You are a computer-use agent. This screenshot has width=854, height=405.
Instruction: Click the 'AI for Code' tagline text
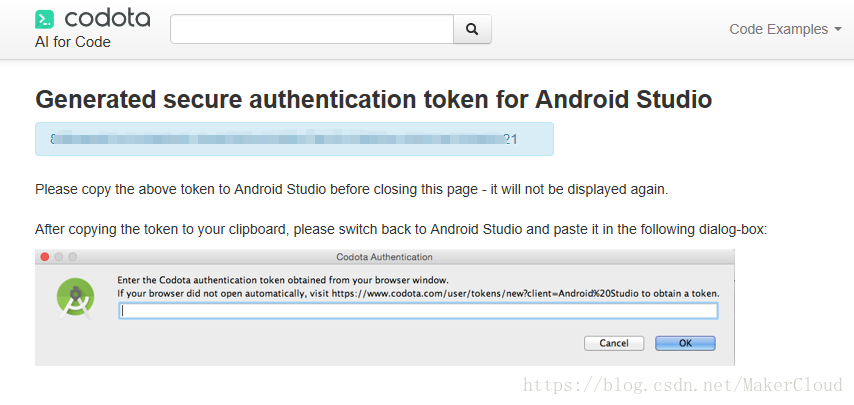(73, 42)
